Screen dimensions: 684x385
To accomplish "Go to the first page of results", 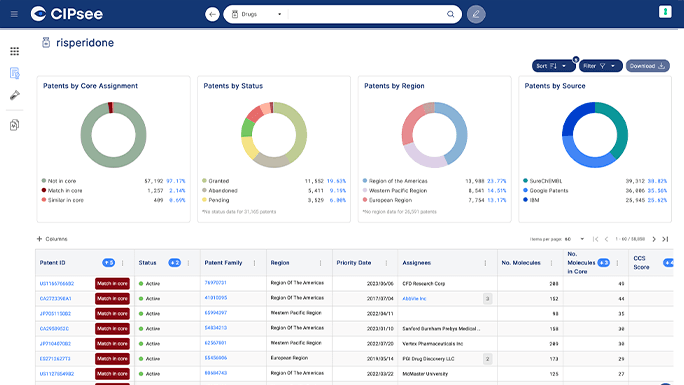I will (x=595, y=239).
